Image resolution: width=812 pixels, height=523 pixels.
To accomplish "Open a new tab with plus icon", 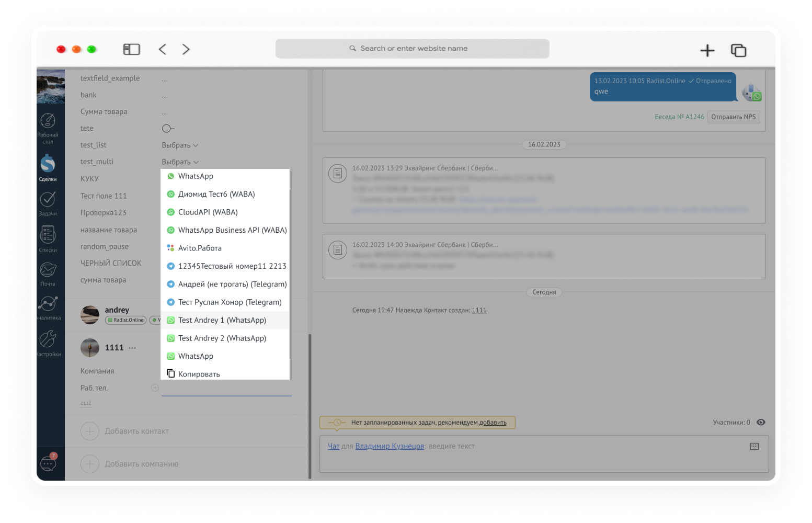I will (x=707, y=50).
